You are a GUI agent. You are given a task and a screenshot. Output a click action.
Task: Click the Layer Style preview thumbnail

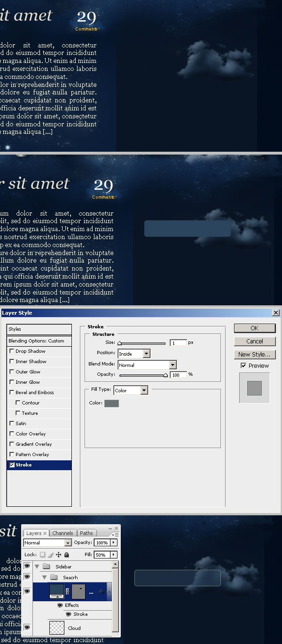254,388
